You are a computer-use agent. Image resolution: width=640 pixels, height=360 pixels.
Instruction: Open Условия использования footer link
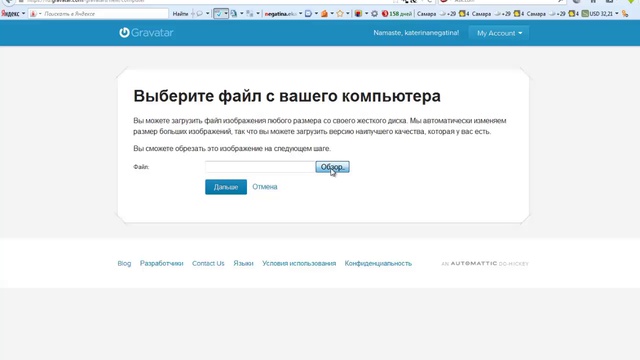pos(299,264)
